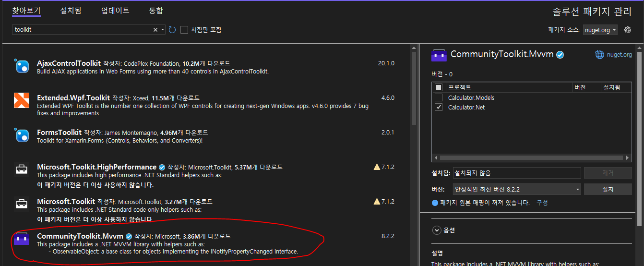644x266 pixels.
Task: Select the AjaxControlToolkit package name
Action: (x=69, y=63)
